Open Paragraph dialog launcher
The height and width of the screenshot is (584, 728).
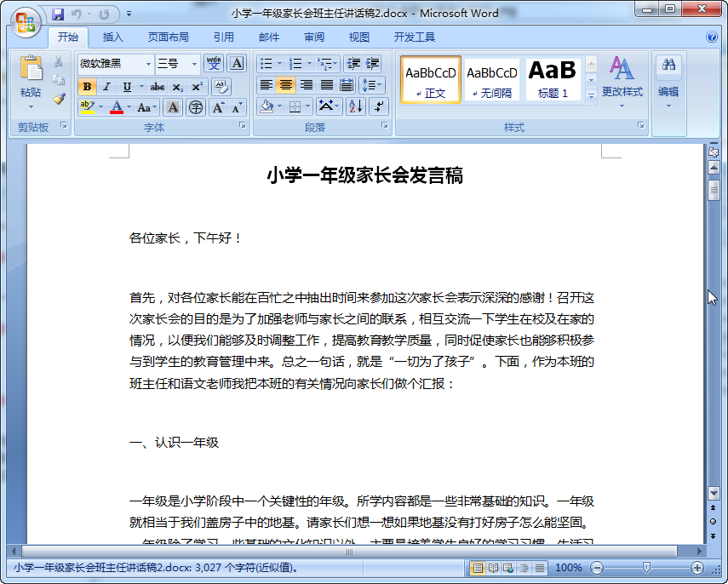tap(384, 125)
